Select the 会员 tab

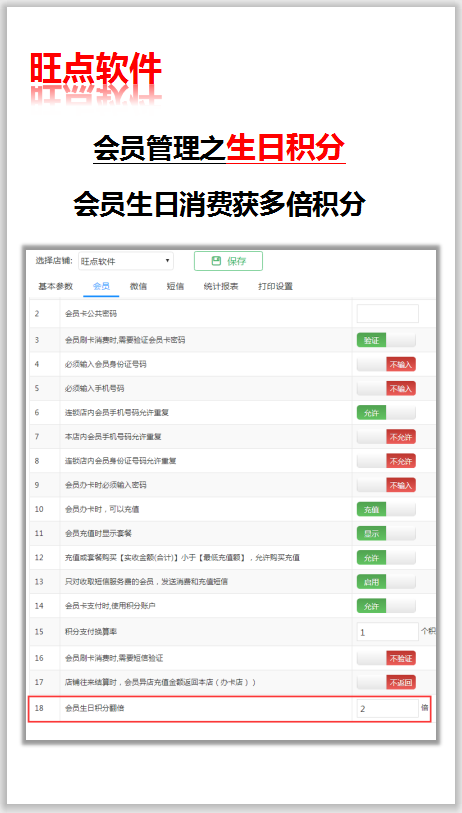(x=101, y=286)
